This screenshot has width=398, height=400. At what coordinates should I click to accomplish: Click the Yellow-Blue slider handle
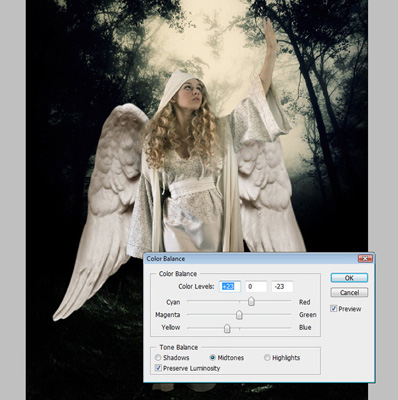point(227,328)
